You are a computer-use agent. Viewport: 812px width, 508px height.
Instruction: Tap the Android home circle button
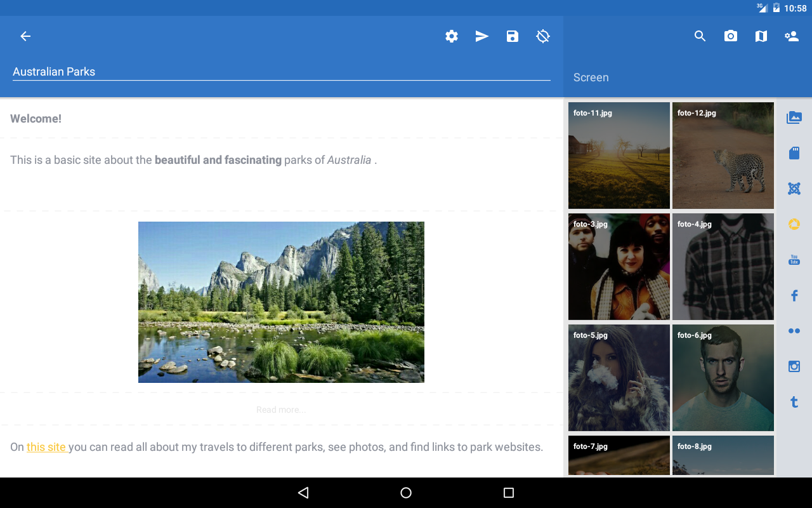(406, 493)
